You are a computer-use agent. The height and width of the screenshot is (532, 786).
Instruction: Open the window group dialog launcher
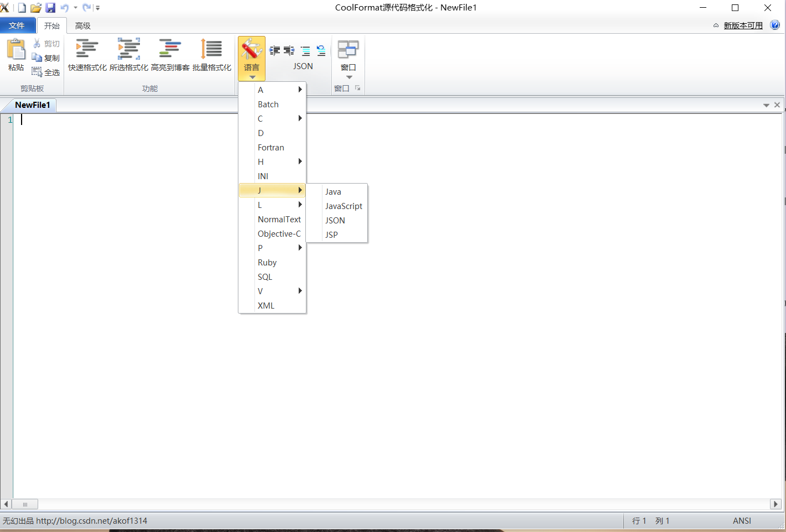[x=357, y=88]
